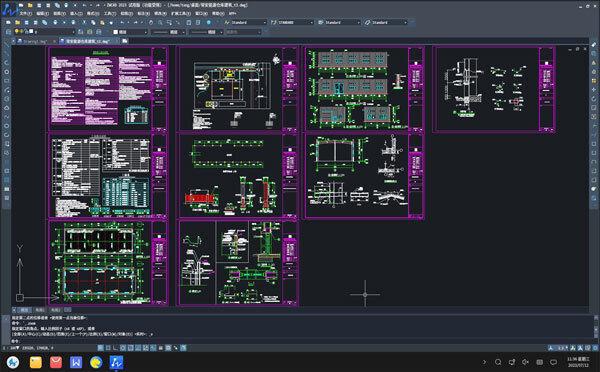600x372 pixels.
Task: Select the Ellipse draw tool
Action: (7, 126)
